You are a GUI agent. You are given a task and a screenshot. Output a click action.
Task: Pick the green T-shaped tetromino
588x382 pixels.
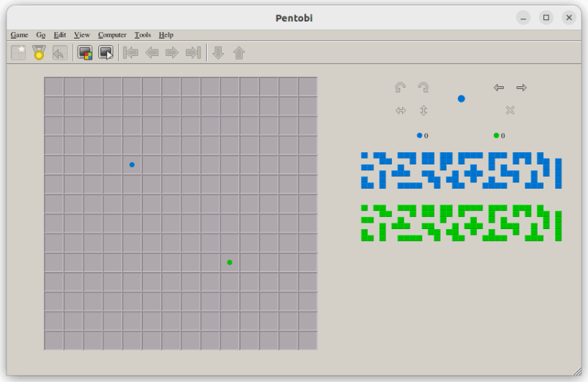click(401, 226)
